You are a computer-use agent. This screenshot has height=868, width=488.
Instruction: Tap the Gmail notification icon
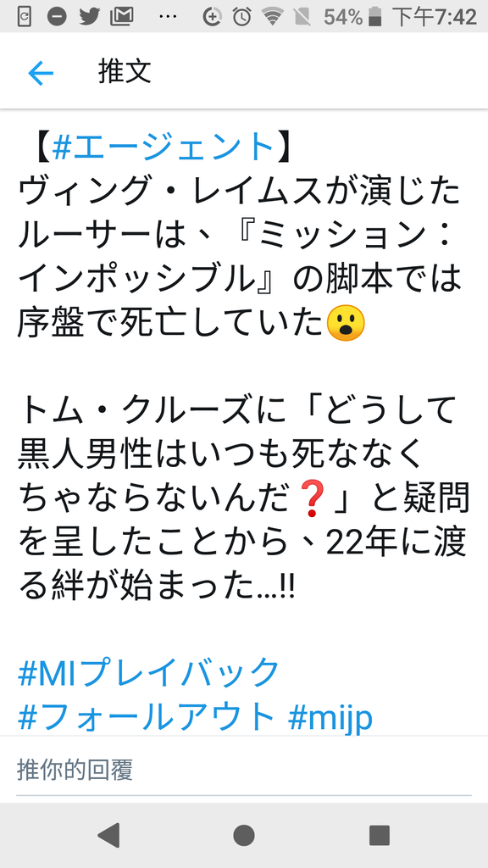pos(122,17)
